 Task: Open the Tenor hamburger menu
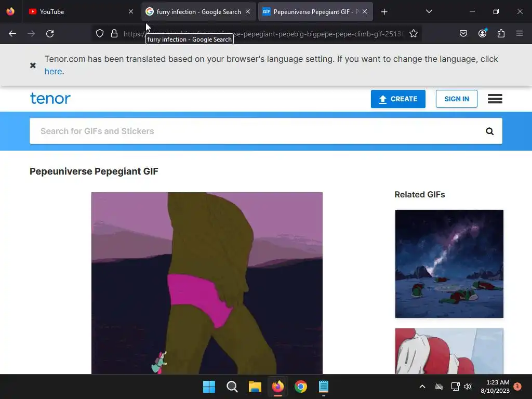495,99
